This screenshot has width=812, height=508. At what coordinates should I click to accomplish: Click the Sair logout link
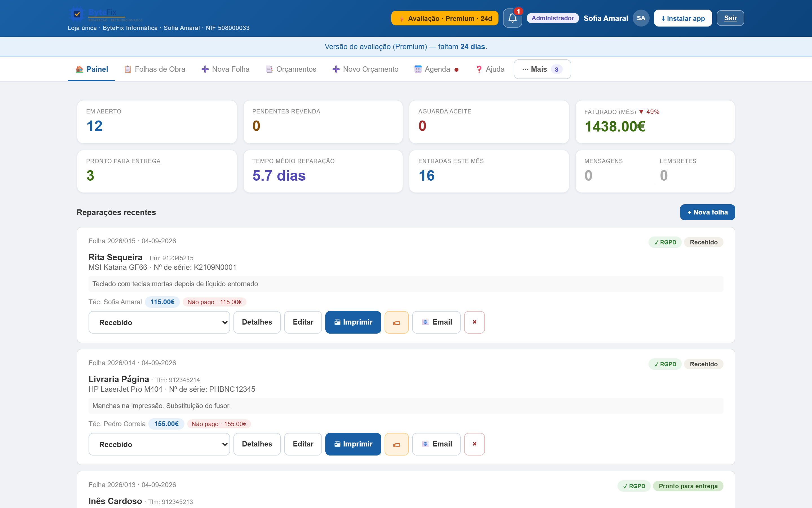[x=730, y=18]
